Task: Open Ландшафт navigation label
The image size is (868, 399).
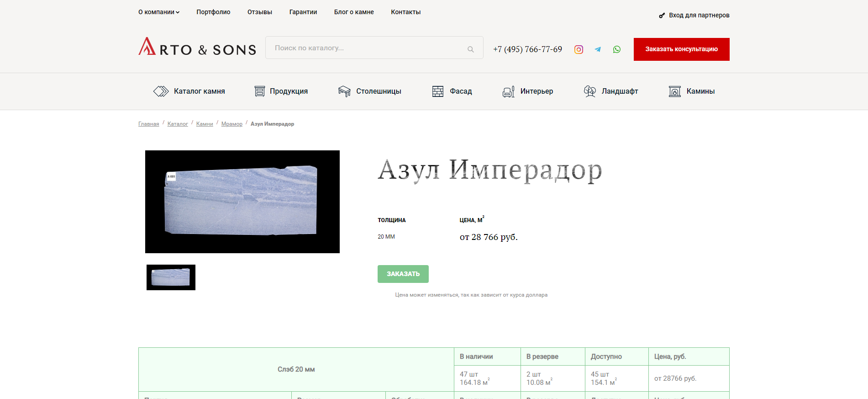Action: pyautogui.click(x=620, y=91)
